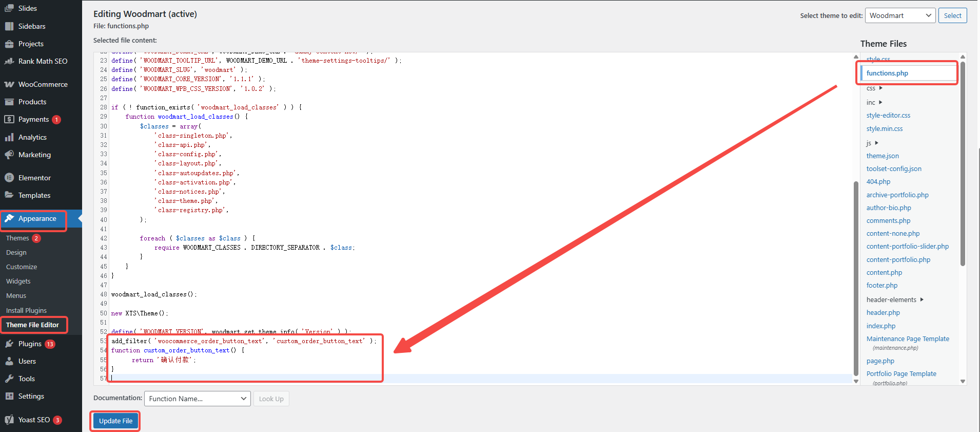Open the Customize submenu item
This screenshot has height=432, width=980.
(22, 267)
